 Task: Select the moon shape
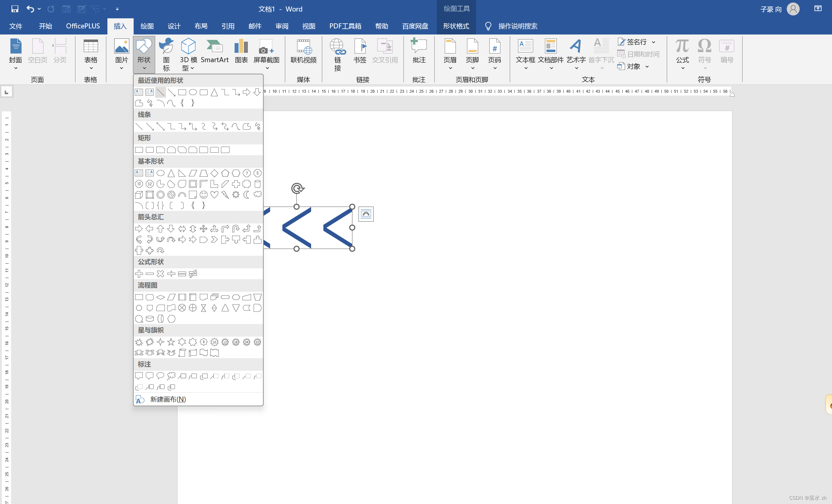(x=246, y=195)
